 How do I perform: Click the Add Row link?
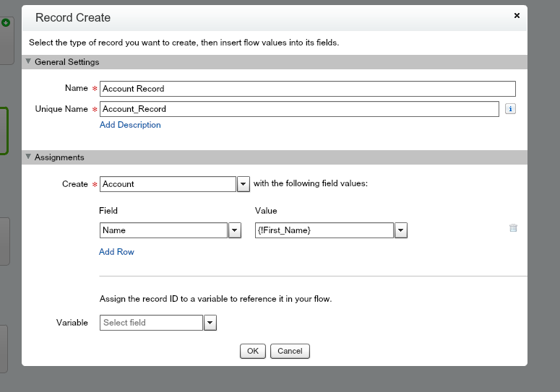coord(116,252)
